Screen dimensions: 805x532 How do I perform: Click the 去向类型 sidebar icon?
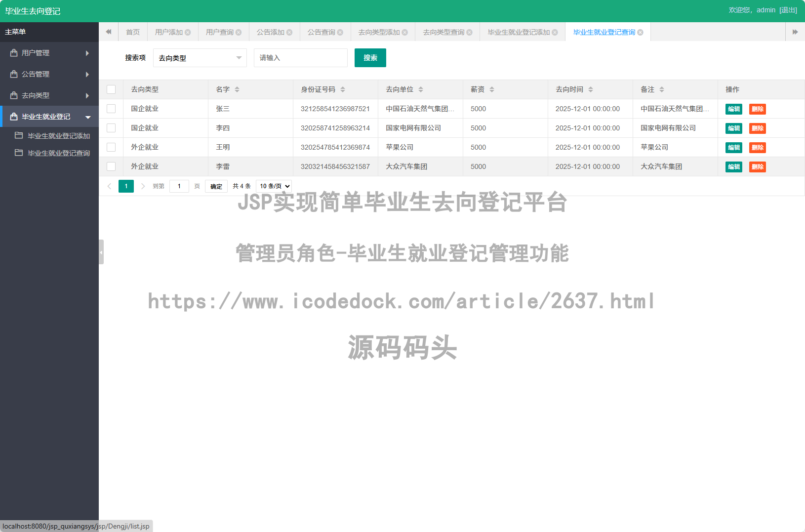point(13,95)
